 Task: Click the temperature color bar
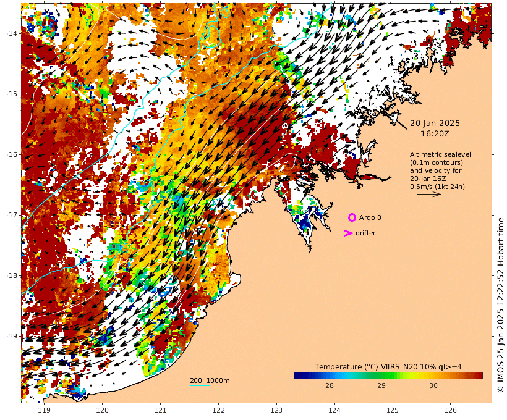[388, 376]
